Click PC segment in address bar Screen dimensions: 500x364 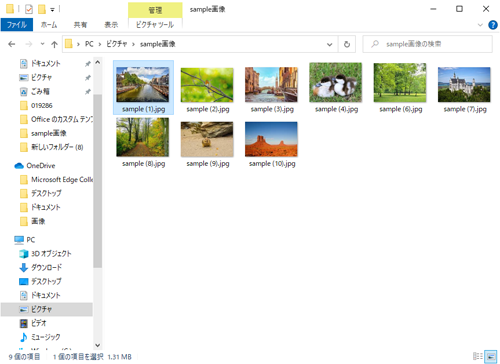pyautogui.click(x=89, y=44)
